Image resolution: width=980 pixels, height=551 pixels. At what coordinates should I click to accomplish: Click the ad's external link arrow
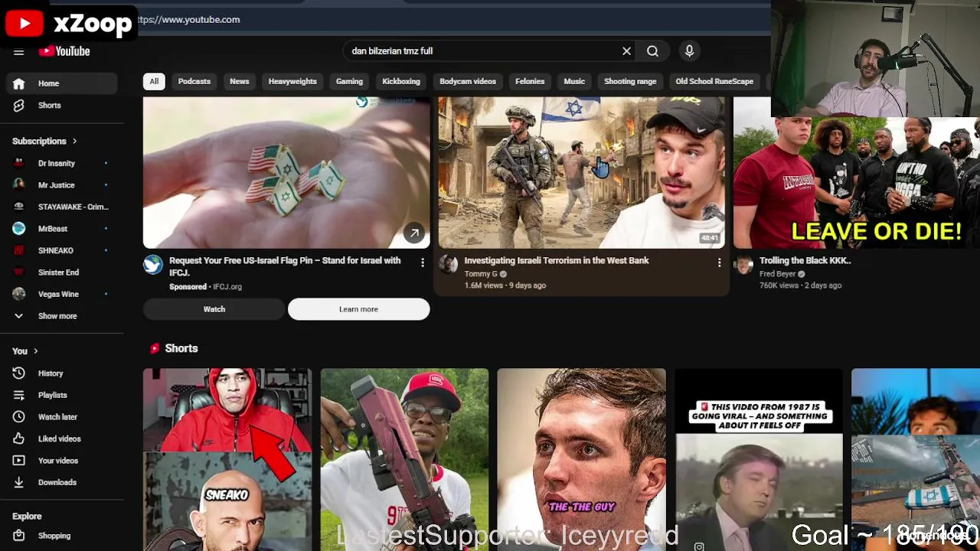tap(414, 233)
